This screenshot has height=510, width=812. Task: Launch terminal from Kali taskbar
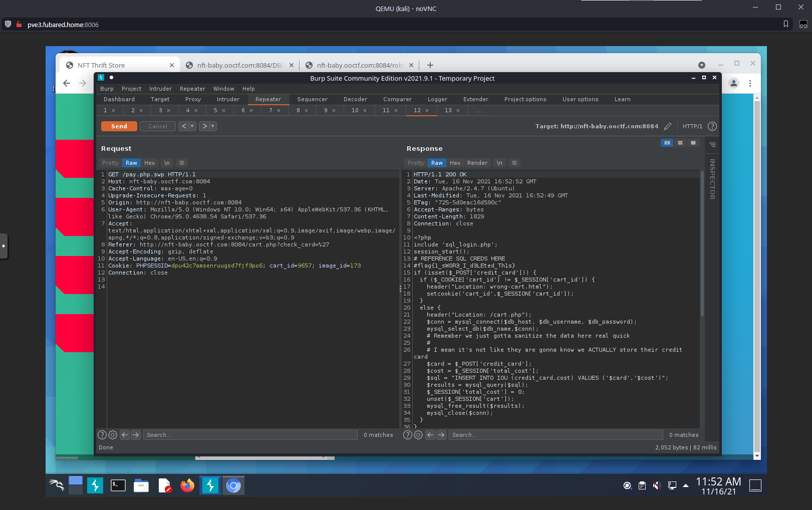118,485
